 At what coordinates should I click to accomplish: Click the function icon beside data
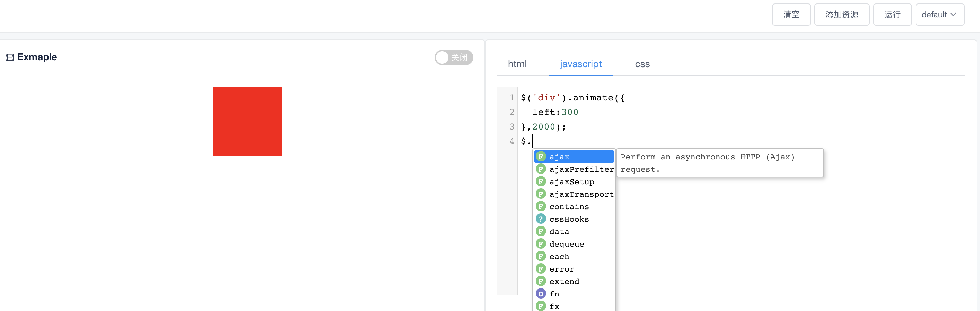[541, 232]
